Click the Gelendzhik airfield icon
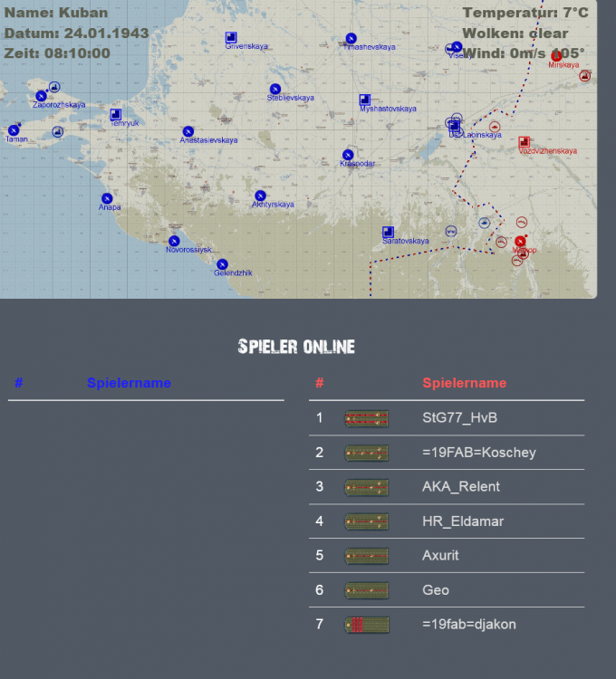The height and width of the screenshot is (679, 616). tap(222, 264)
